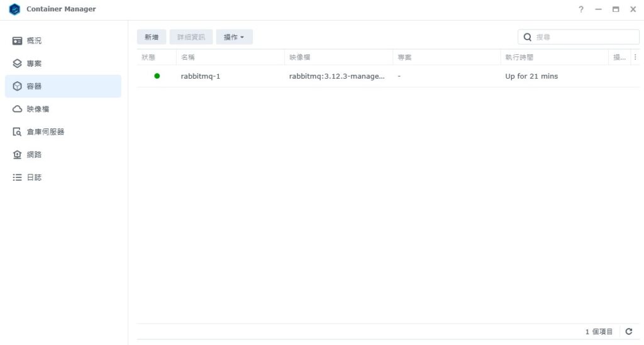The image size is (644, 345).
Task: Sort by the 名稱 name column header
Action: [x=230, y=57]
